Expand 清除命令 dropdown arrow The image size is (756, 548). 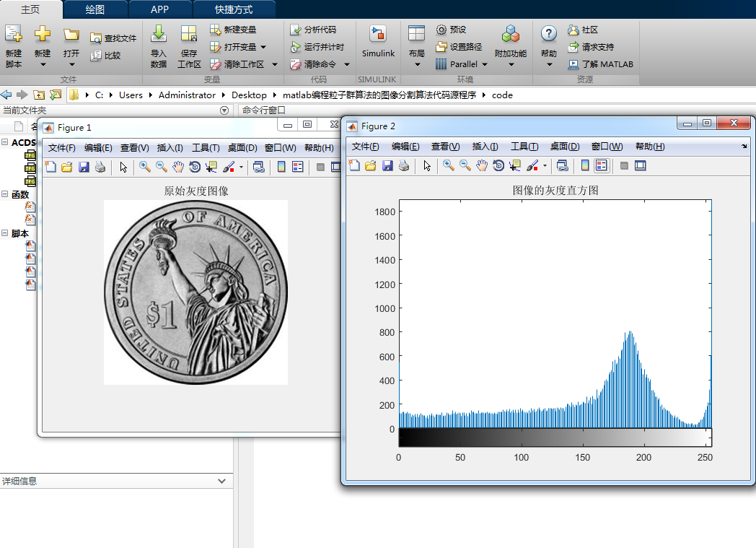pos(347,65)
